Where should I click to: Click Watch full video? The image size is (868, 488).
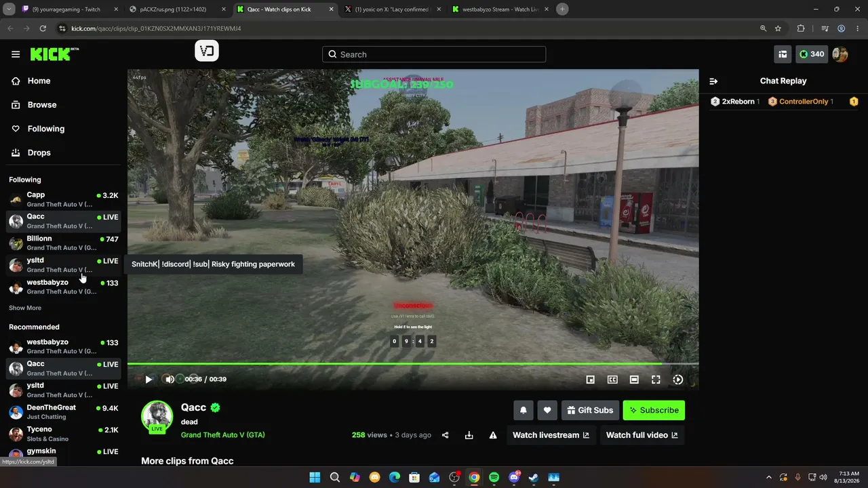point(642,435)
